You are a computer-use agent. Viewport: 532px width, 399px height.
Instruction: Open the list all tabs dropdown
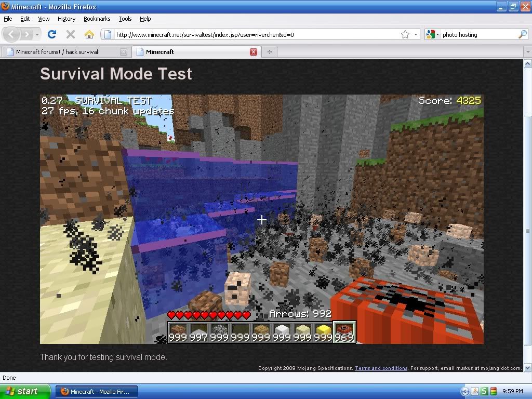[x=528, y=52]
